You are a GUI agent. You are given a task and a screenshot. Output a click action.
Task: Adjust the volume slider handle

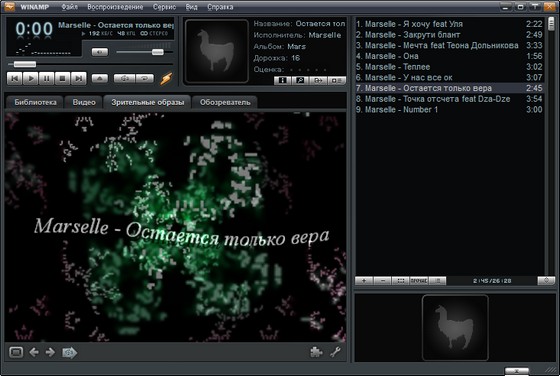pyautogui.click(x=158, y=52)
